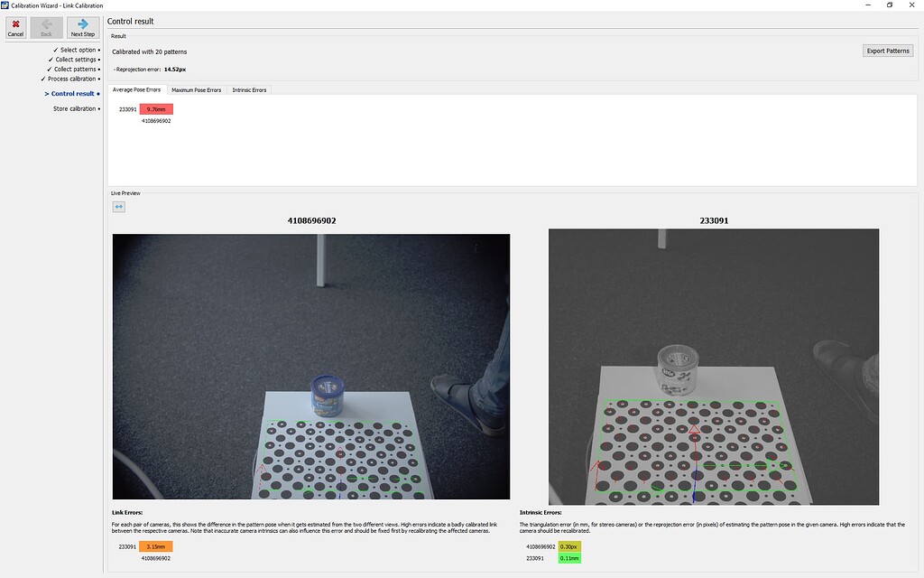924x578 pixels.
Task: Click the 233091 camera live preview
Action: [x=713, y=367]
